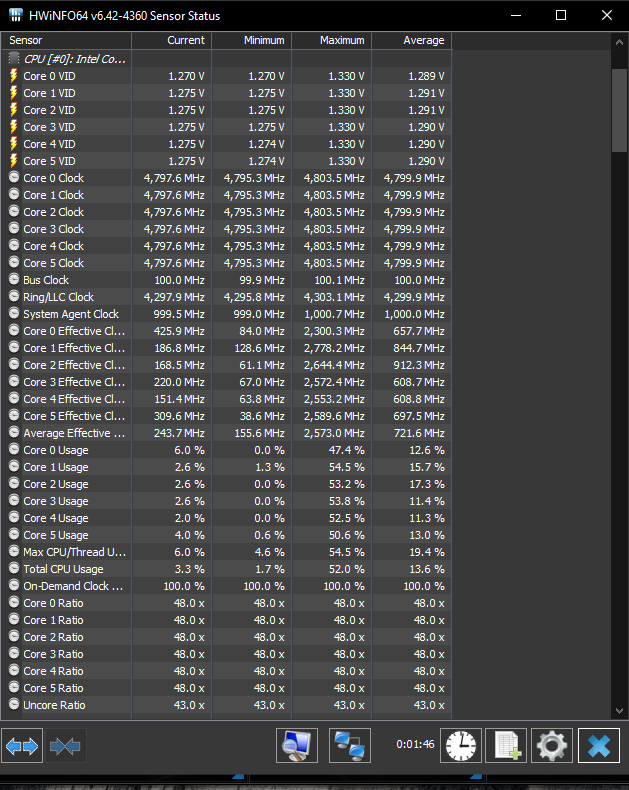Viewport: 629px width, 790px height.
Task: Open the remote network computers button
Action: coord(350,746)
